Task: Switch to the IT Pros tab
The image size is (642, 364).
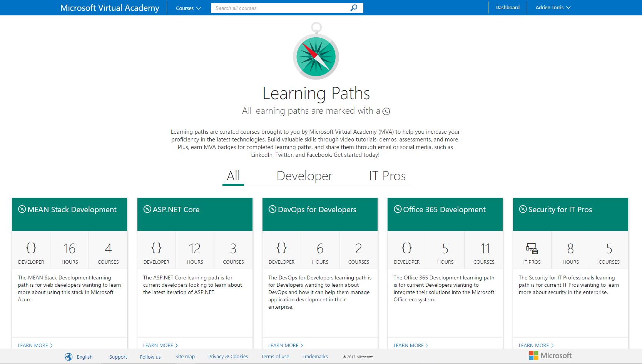Action: 387,176
